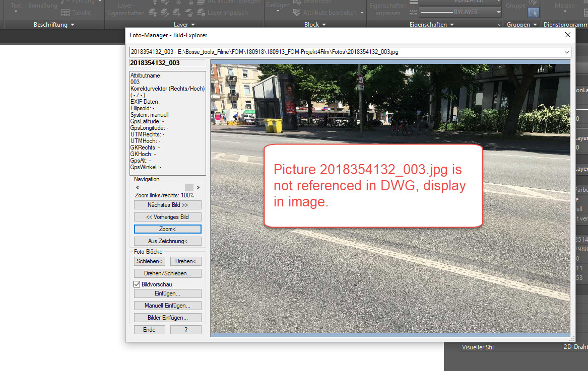
Task: Expand the Block ribbon panel
Action: (x=315, y=25)
